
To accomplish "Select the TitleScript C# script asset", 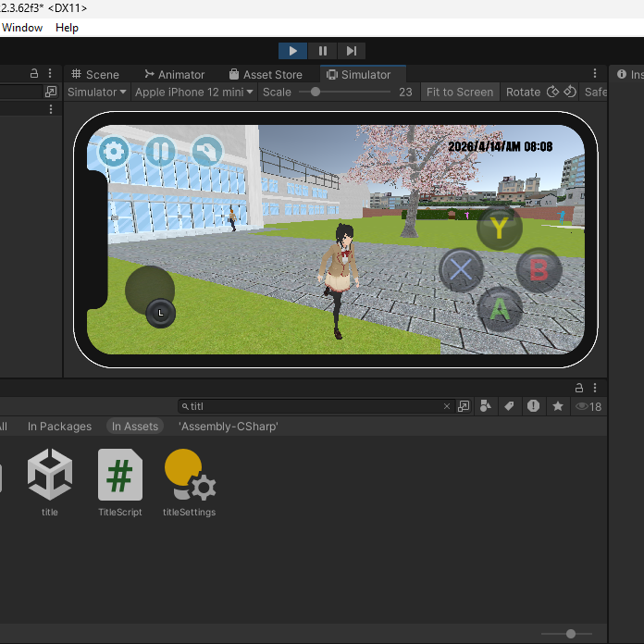I will click(x=120, y=483).
